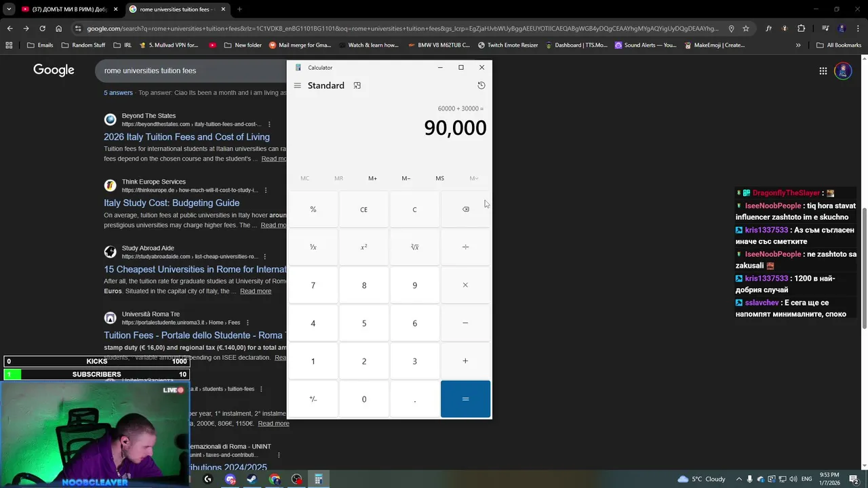Bookmark this page with the star icon
Image resolution: width=868 pixels, height=488 pixels.
pos(746,28)
